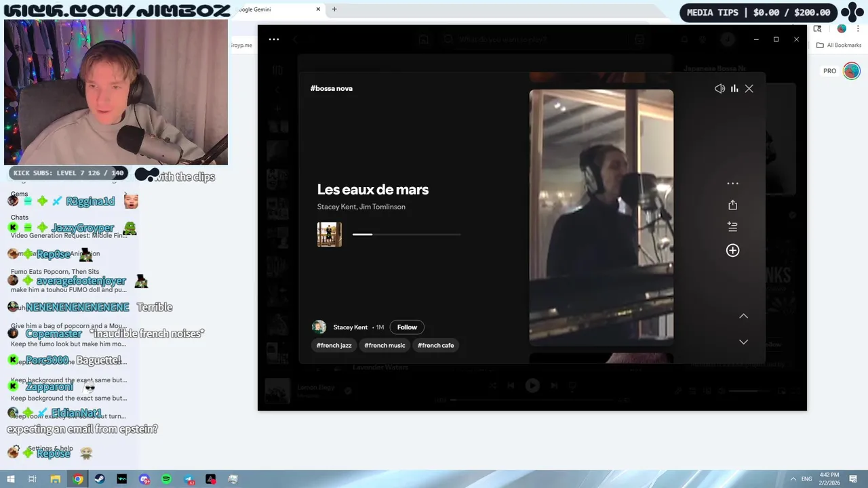Open Les eaux de mars song title
The width and height of the screenshot is (868, 488).
(x=373, y=190)
